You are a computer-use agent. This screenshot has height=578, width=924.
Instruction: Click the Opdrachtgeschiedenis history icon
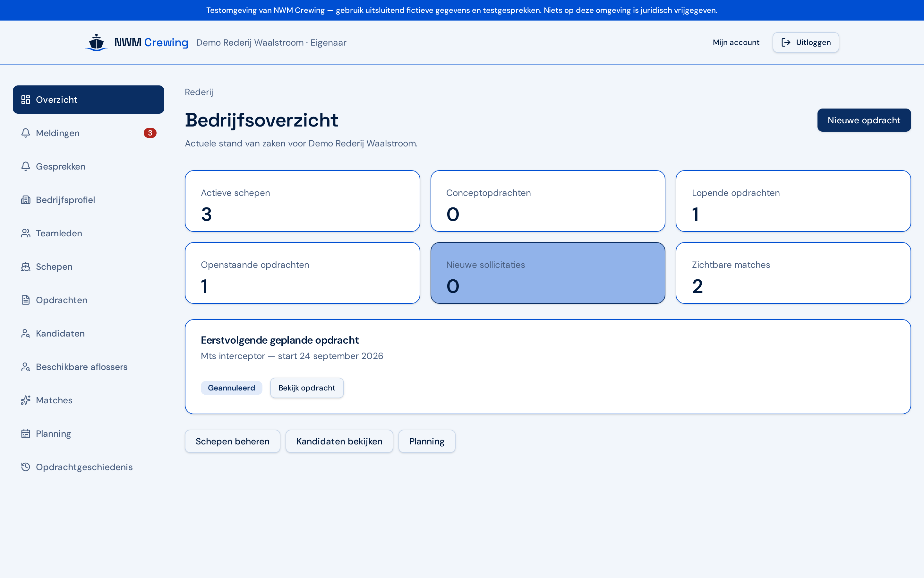pyautogui.click(x=26, y=467)
